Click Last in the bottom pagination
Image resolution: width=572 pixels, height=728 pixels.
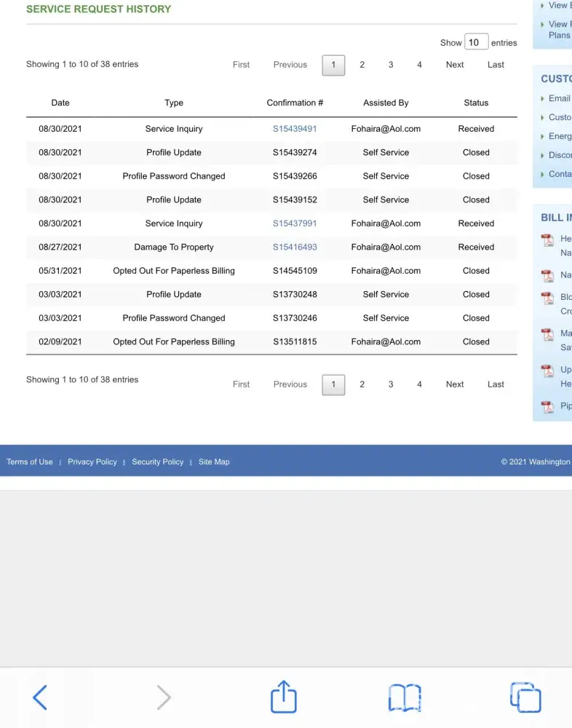(496, 384)
